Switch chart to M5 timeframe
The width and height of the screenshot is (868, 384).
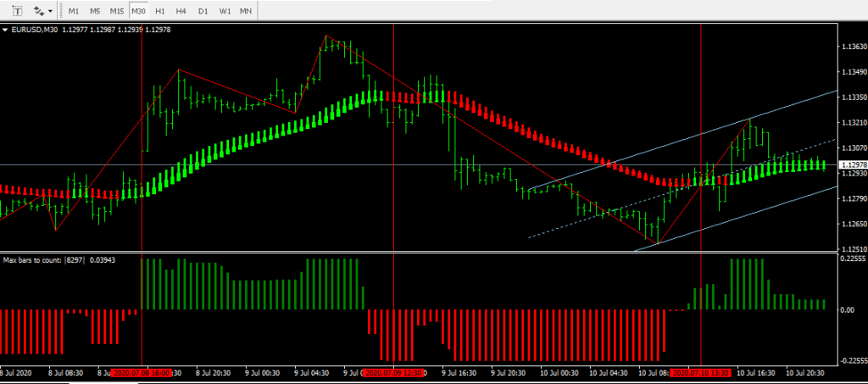click(x=95, y=11)
